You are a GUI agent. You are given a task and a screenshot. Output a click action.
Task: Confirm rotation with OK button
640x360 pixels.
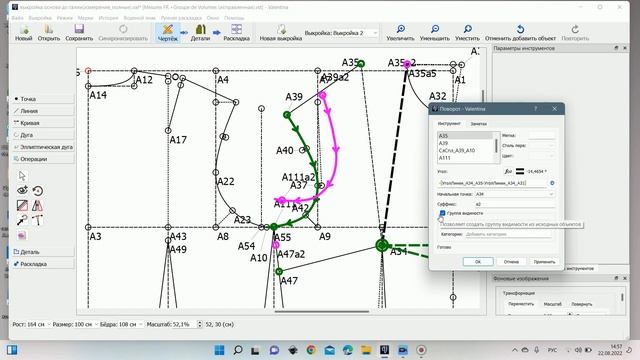point(478,262)
